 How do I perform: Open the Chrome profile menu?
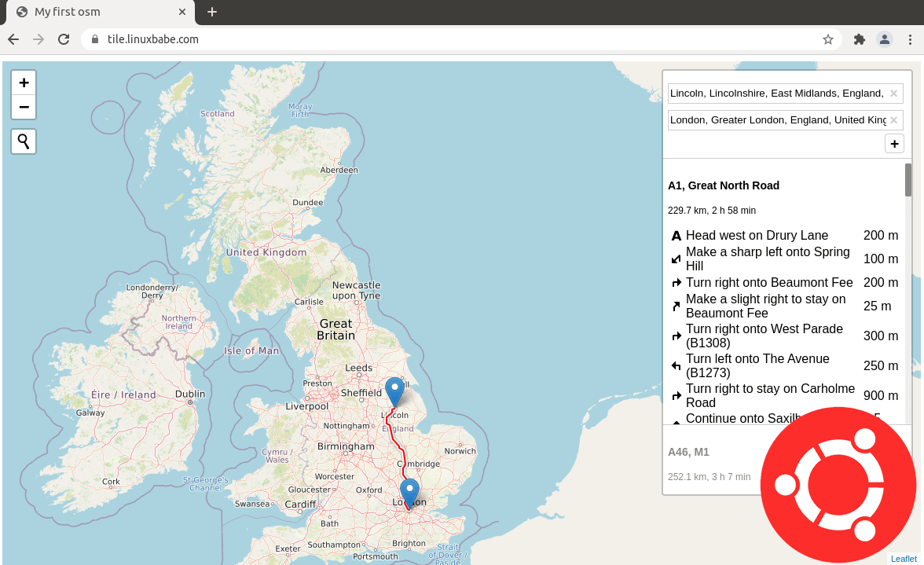885,39
